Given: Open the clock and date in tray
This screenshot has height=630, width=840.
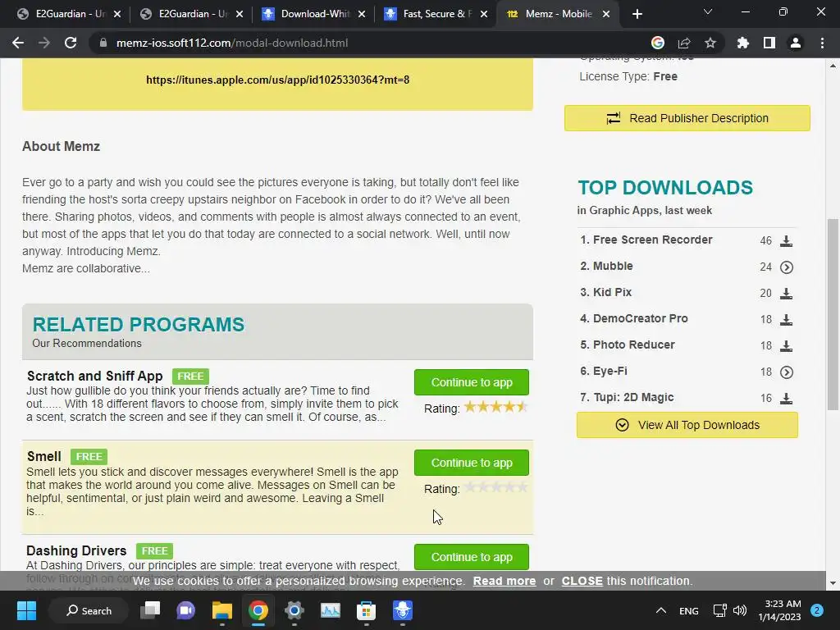Looking at the screenshot, I should click(779, 610).
